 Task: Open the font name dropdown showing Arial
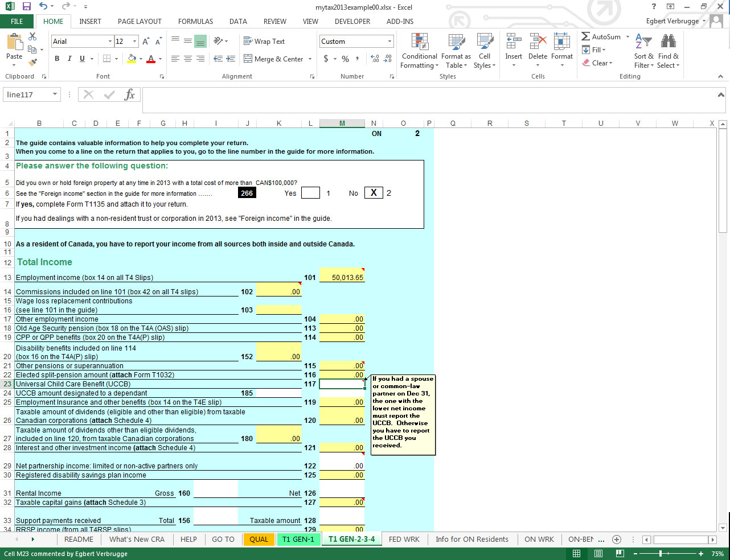tap(110, 42)
